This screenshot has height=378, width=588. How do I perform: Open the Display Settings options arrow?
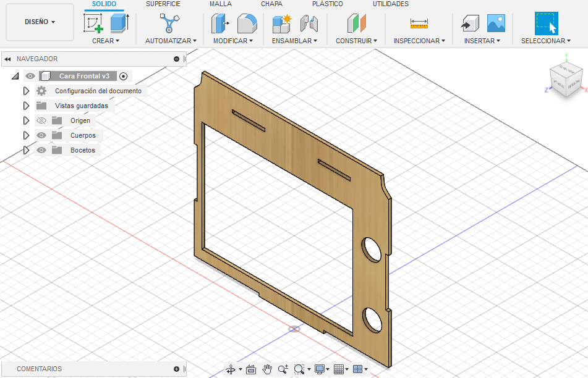pos(328,370)
